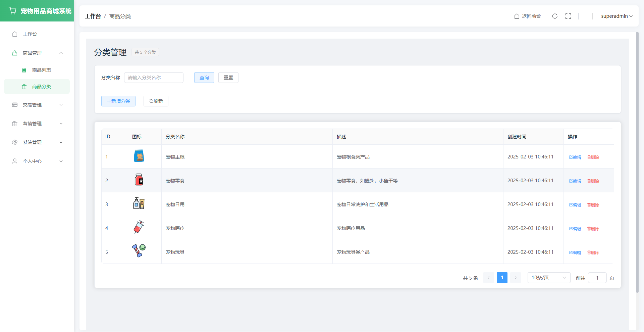
Task: Click the 新增分类 button
Action: click(x=118, y=101)
